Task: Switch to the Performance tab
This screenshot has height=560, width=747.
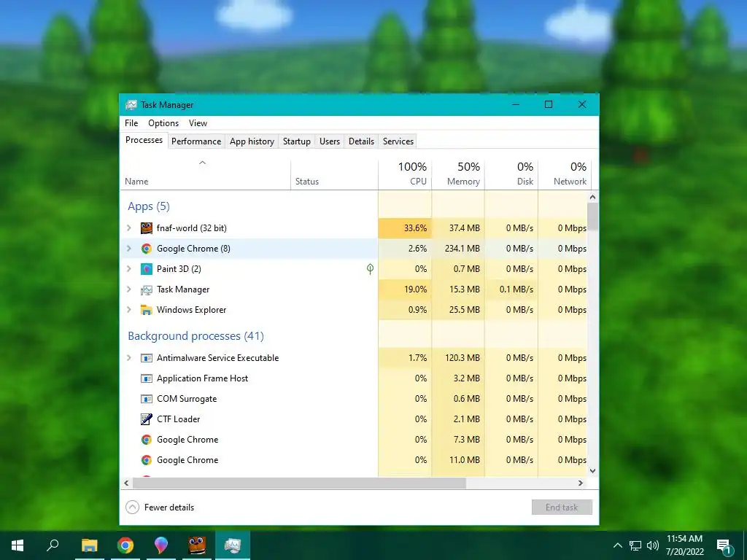Action: point(196,141)
